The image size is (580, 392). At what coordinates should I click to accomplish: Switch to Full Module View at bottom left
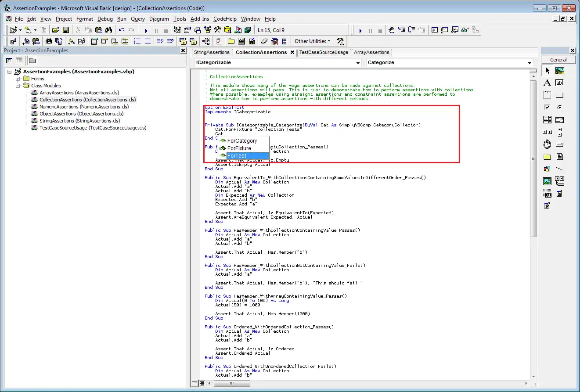202,383
